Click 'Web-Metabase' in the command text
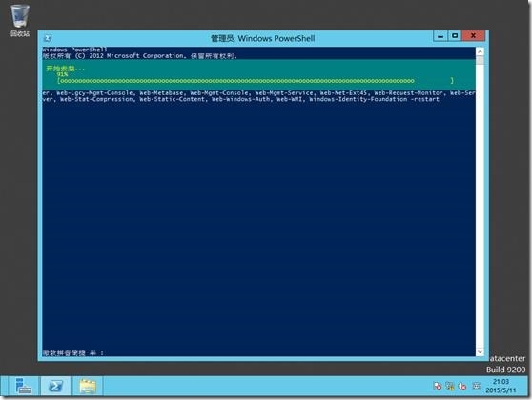Viewport: 532px width, 400px height. coord(161,93)
